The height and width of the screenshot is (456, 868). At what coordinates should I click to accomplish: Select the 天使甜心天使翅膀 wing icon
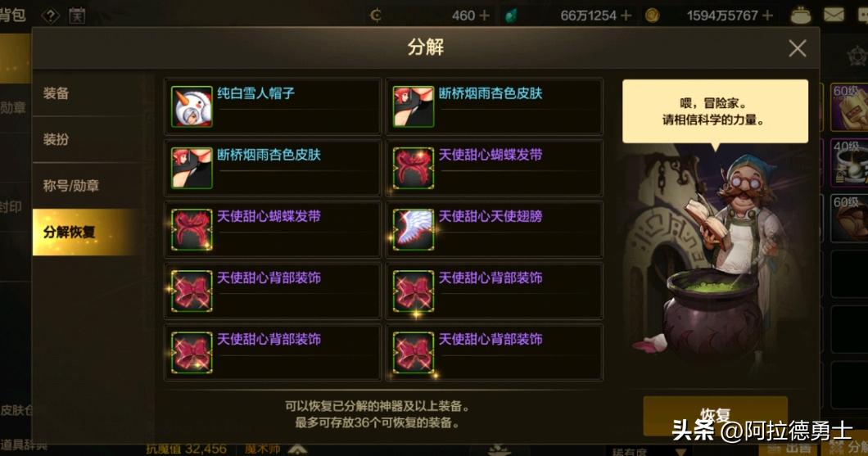(x=413, y=229)
